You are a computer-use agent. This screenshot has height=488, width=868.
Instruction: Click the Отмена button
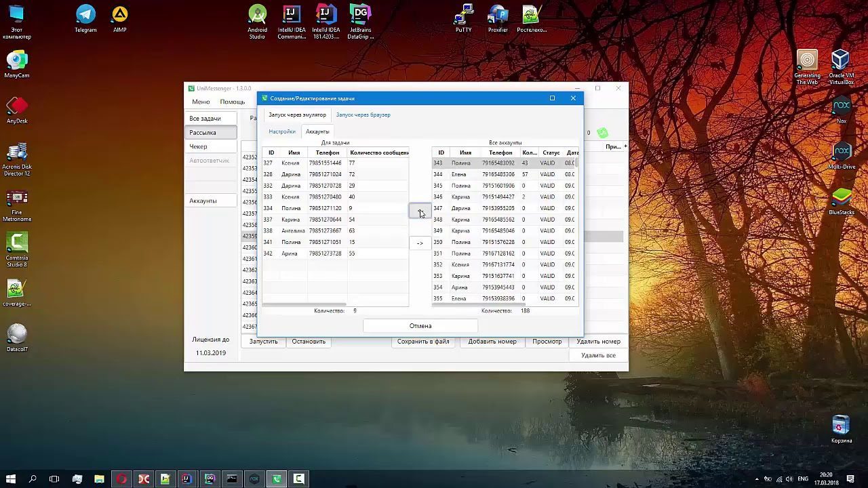420,326
